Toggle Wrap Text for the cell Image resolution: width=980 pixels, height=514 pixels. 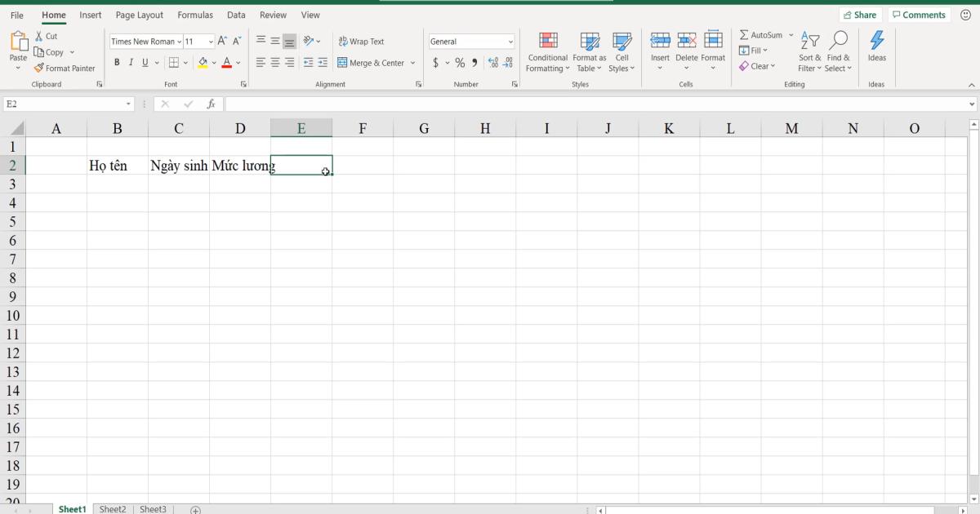(362, 41)
